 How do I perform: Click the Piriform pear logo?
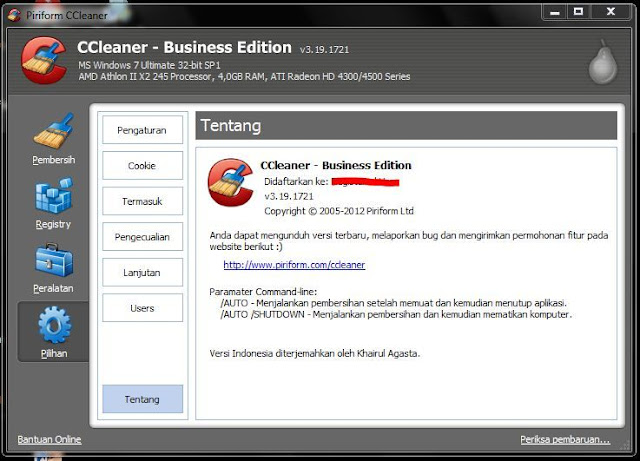click(603, 62)
